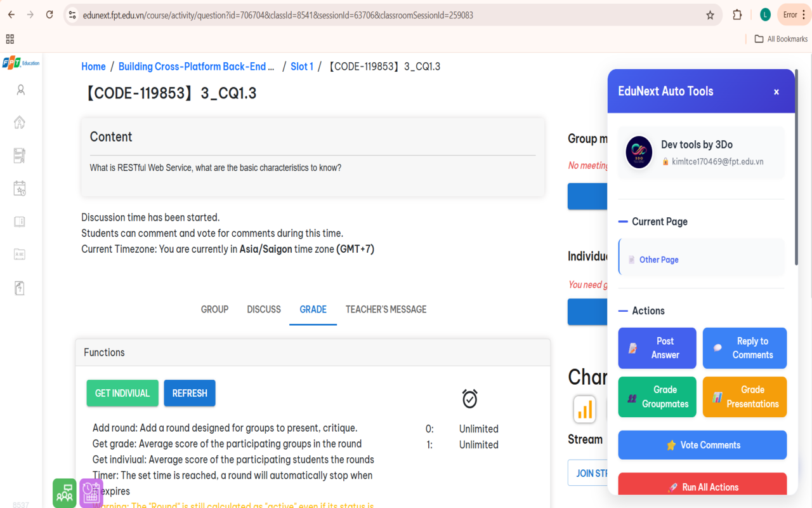812x508 pixels.
Task: Click the orange bar chart icon under Charts
Action: (584, 410)
